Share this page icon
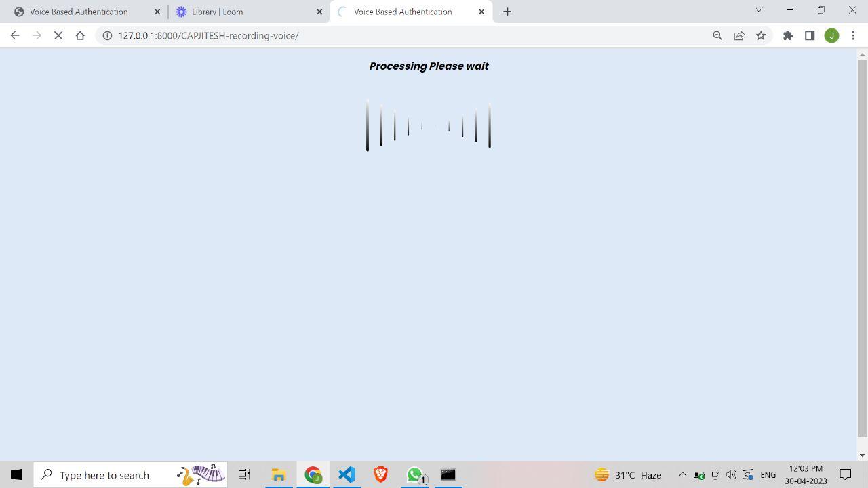The image size is (868, 488). tap(739, 35)
